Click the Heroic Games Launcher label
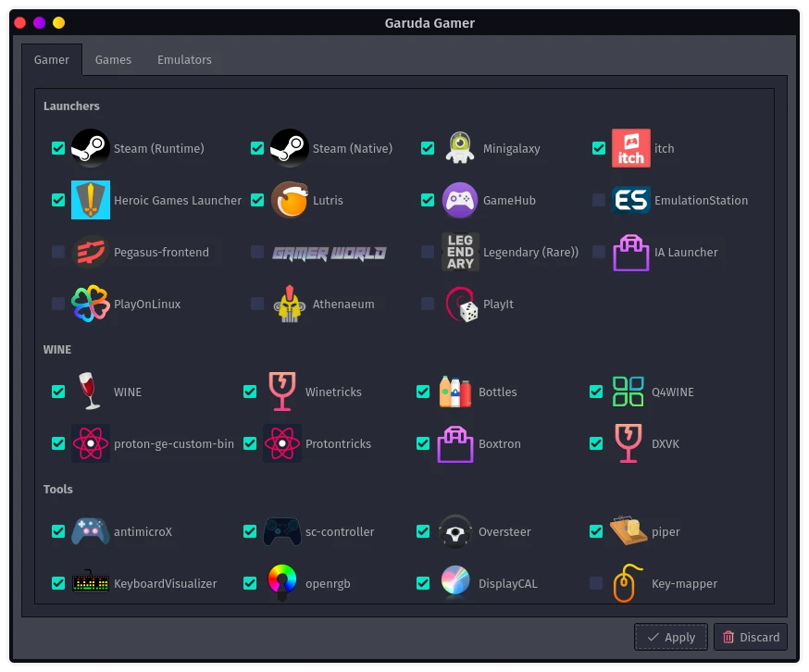Screen dimensions: 809x672 click(x=178, y=200)
